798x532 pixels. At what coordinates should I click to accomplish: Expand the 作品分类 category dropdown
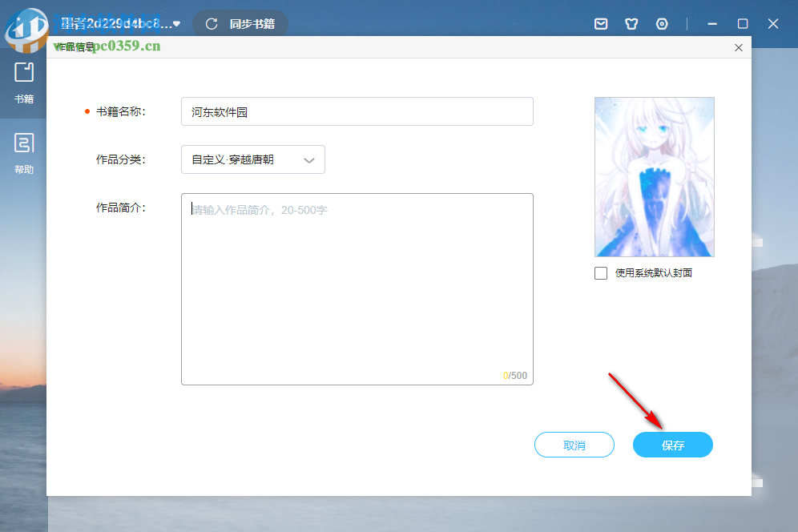click(252, 159)
